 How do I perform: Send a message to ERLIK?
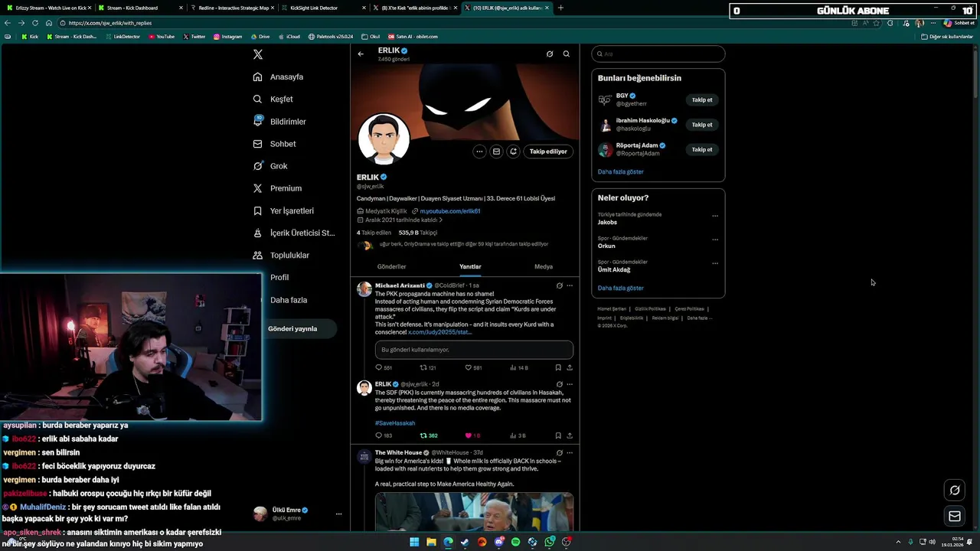[x=496, y=152]
